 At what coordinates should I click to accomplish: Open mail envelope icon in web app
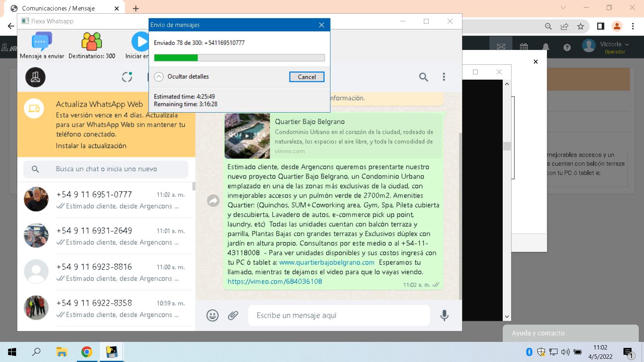(x=501, y=47)
